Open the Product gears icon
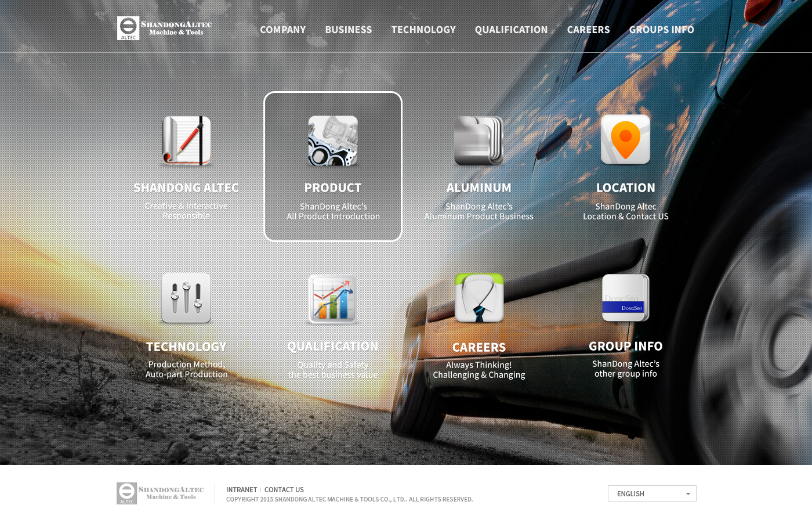812x523 pixels. [x=333, y=140]
